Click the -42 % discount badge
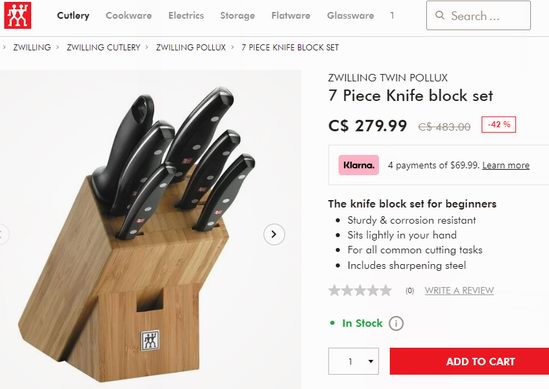 [x=499, y=125]
